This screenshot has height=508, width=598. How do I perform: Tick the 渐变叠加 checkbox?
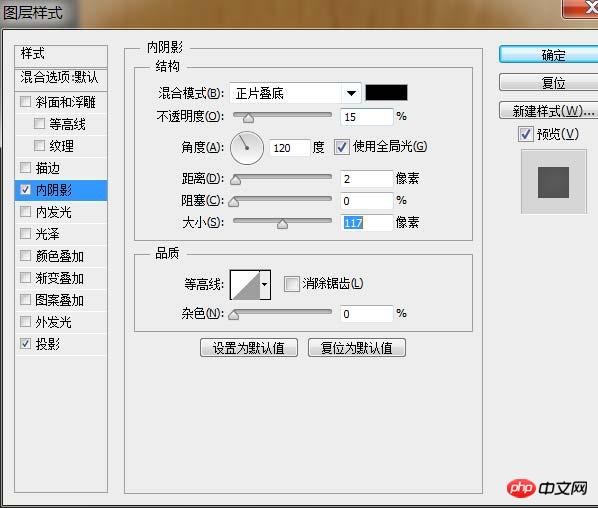coord(25,278)
